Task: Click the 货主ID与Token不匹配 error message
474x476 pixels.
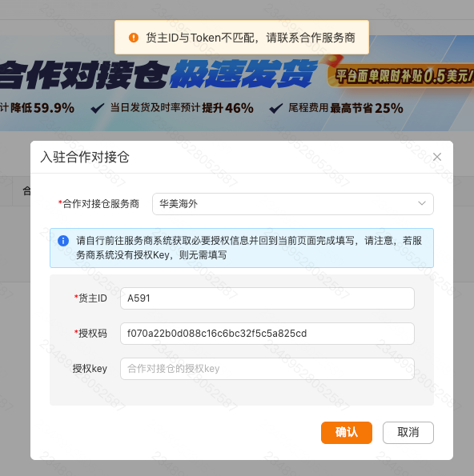Action: (x=251, y=38)
